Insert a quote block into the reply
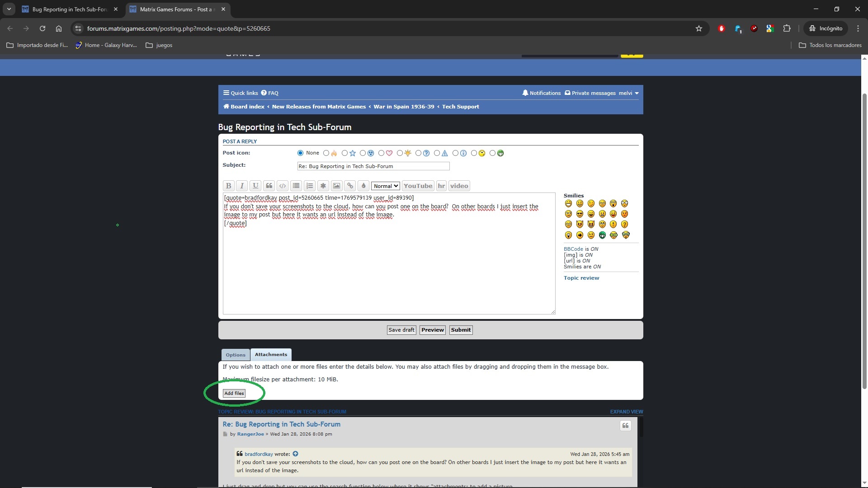The image size is (868, 488). [x=269, y=186]
